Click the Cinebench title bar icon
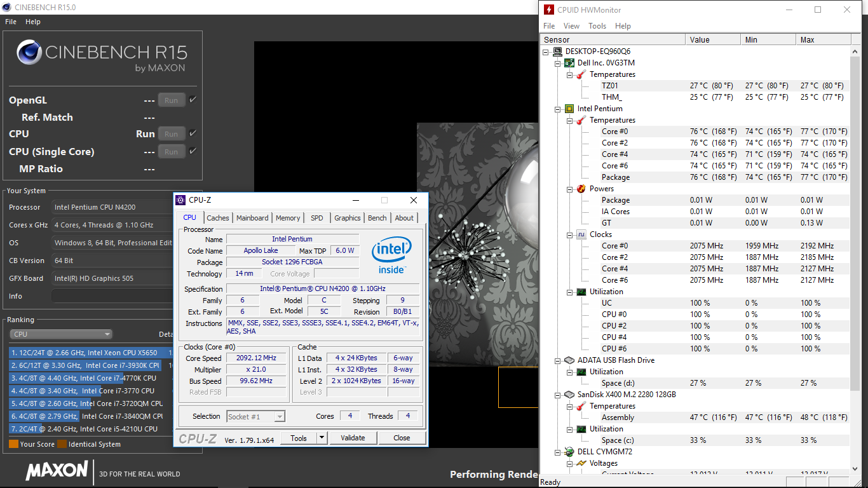This screenshot has width=868, height=488. click(x=7, y=7)
